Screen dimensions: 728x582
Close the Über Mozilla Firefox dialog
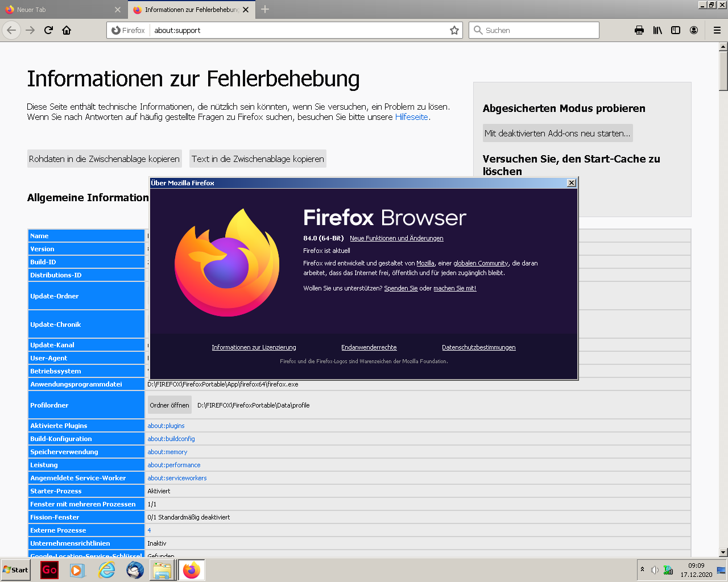tap(572, 182)
